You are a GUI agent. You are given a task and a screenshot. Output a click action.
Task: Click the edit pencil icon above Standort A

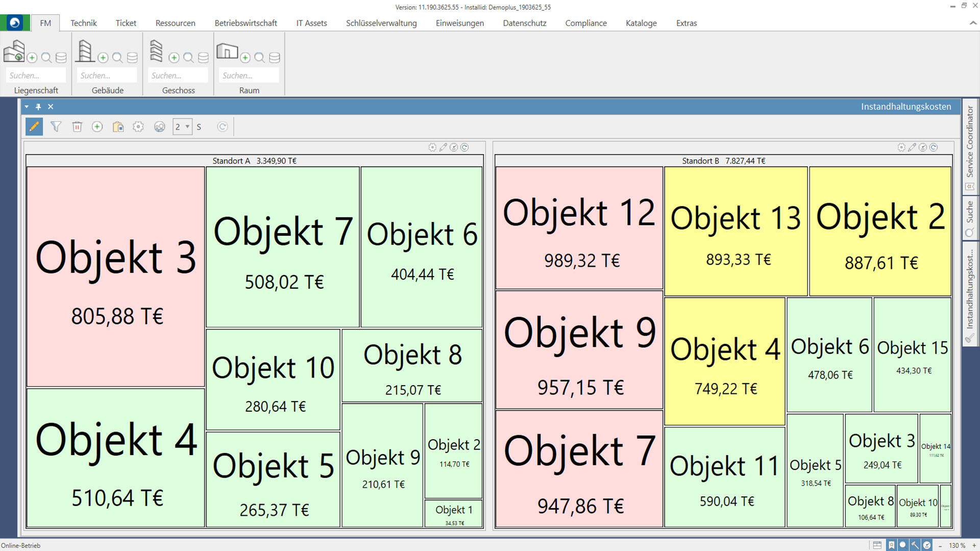click(443, 147)
